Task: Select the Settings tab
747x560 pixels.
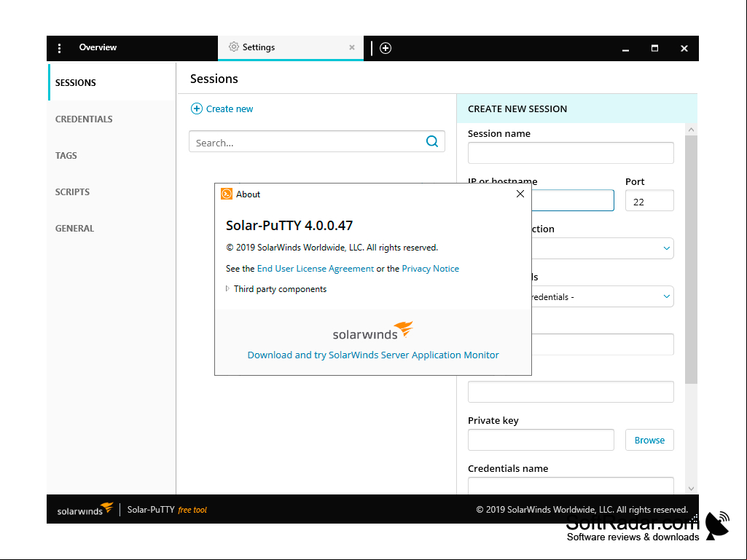Action: (x=291, y=47)
